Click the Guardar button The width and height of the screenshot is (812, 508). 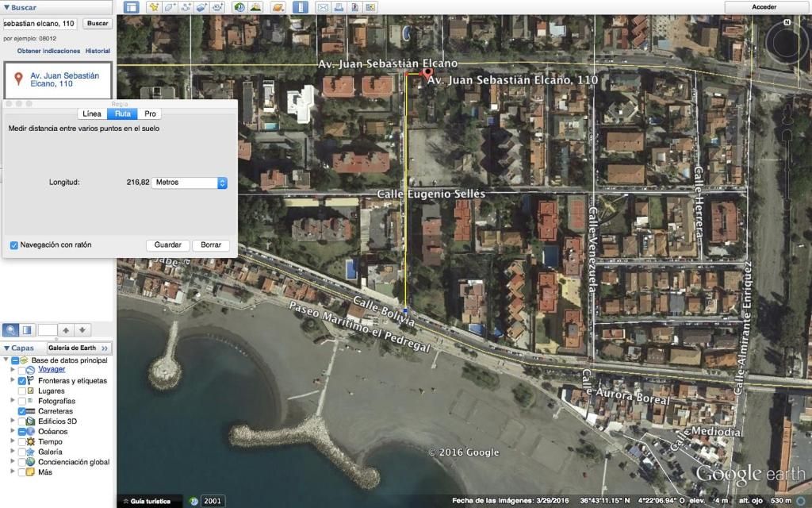[x=168, y=245]
